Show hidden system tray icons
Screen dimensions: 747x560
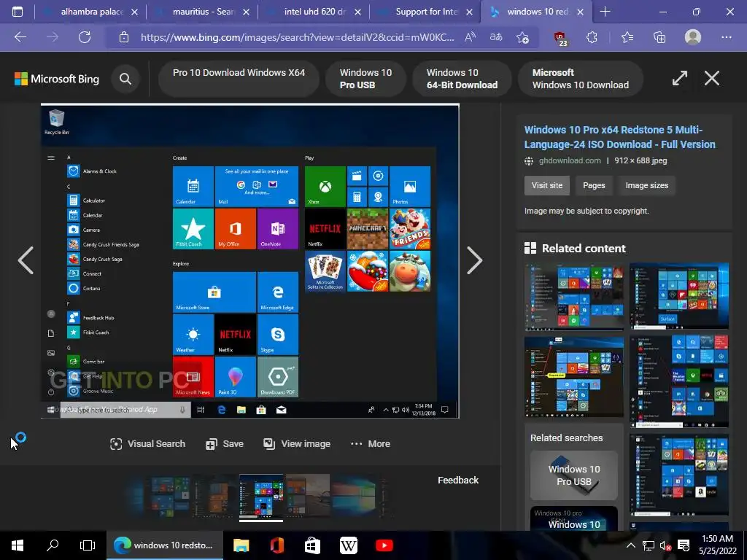(630, 545)
